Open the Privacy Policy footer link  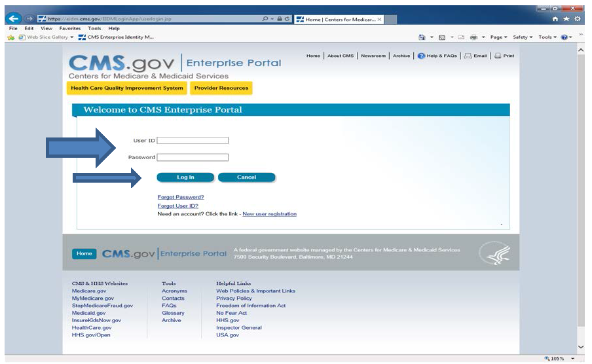[x=234, y=298]
